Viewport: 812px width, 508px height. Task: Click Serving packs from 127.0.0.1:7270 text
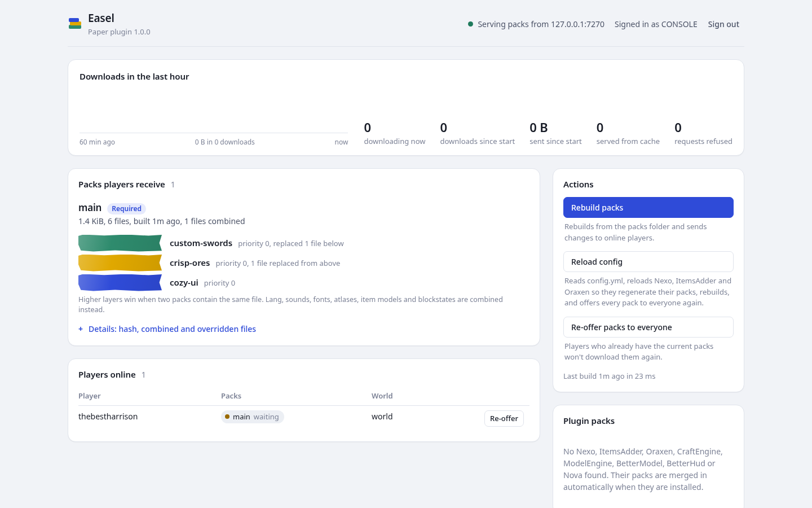(x=541, y=24)
